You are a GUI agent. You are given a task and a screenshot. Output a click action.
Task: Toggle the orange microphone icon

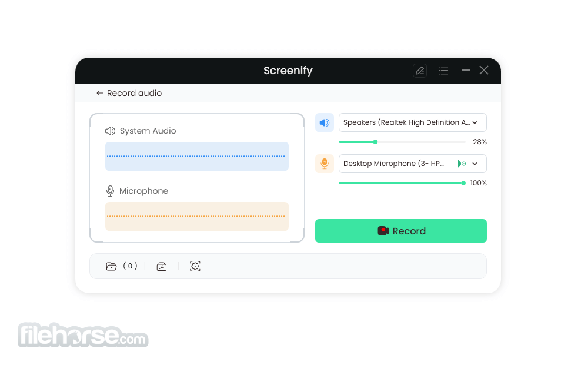pos(325,164)
